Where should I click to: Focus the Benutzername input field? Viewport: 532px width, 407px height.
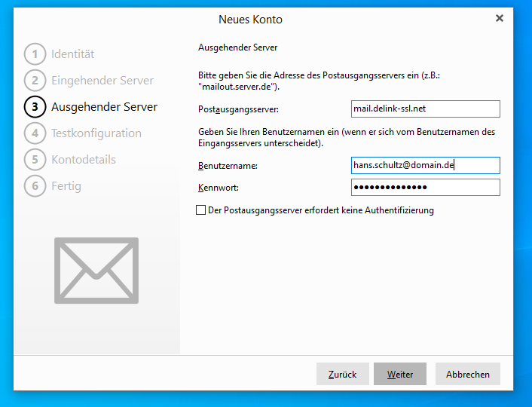pyautogui.click(x=425, y=165)
